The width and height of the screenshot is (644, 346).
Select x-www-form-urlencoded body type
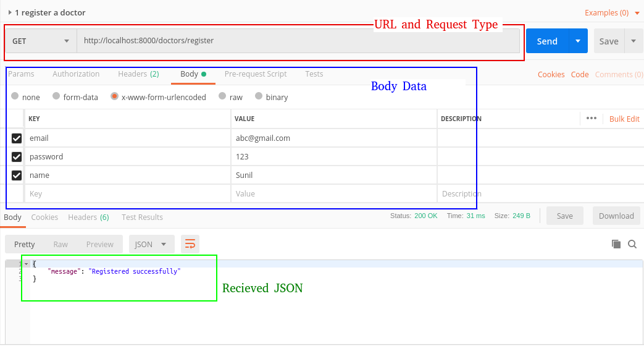point(115,96)
